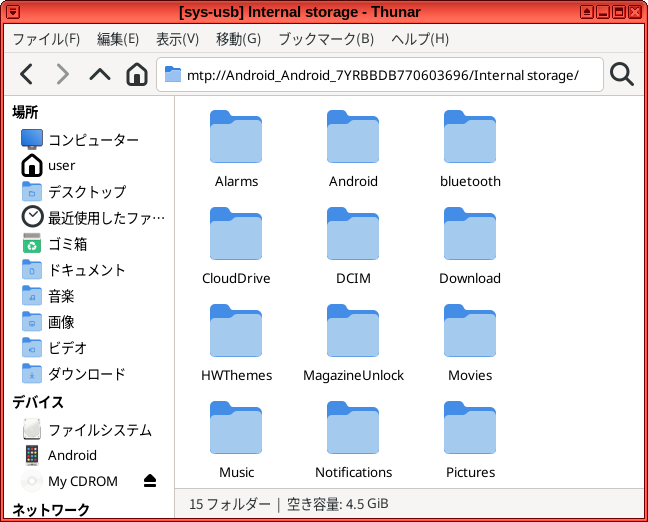Open 画像 in the sidebar
The width and height of the screenshot is (648, 522).
pyautogui.click(x=89, y=322)
